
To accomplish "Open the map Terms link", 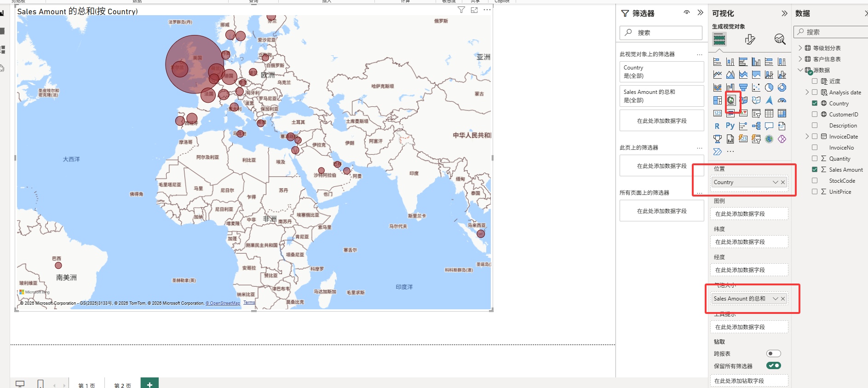I will click(x=249, y=302).
